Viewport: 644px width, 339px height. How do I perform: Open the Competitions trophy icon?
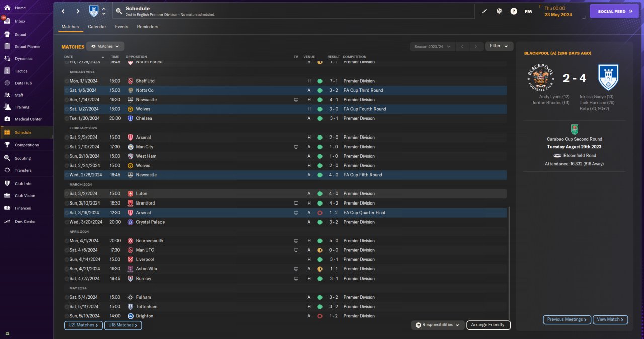coord(7,145)
